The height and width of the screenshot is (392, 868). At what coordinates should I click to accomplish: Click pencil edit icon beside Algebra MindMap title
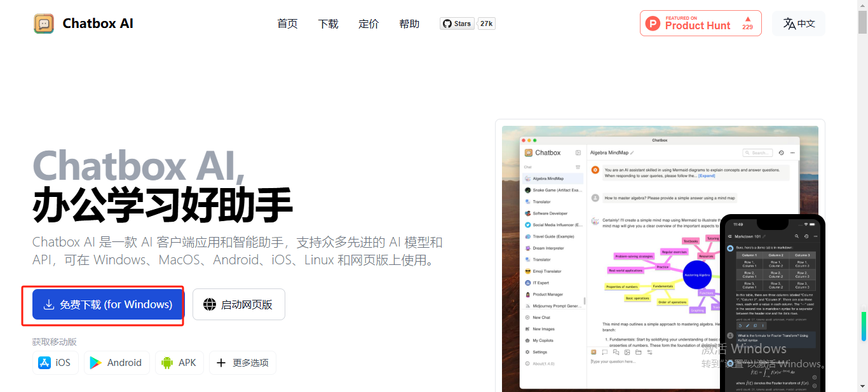coord(632,152)
